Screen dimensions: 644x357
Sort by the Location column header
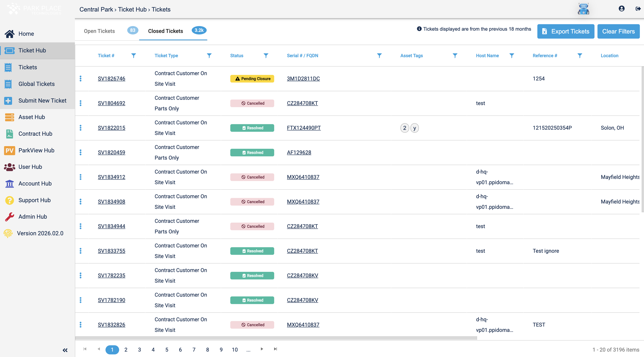tap(609, 56)
